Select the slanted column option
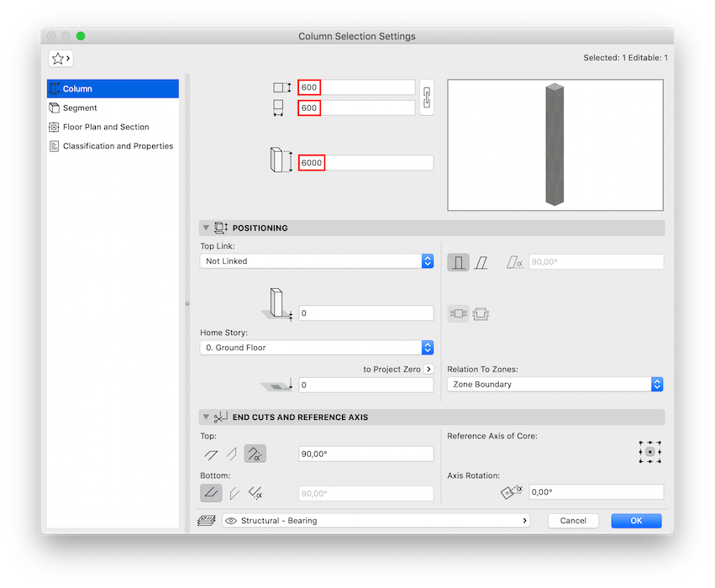 (x=481, y=263)
